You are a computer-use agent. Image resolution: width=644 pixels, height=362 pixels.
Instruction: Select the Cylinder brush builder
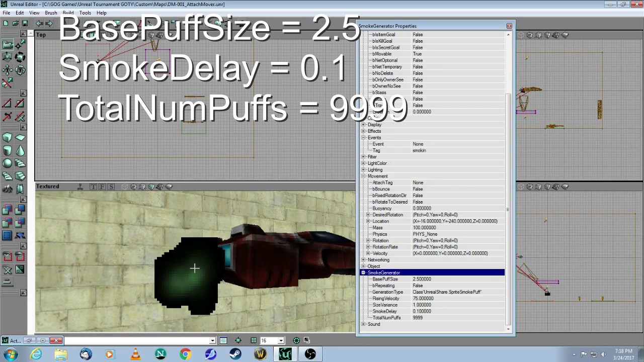pos(8,150)
